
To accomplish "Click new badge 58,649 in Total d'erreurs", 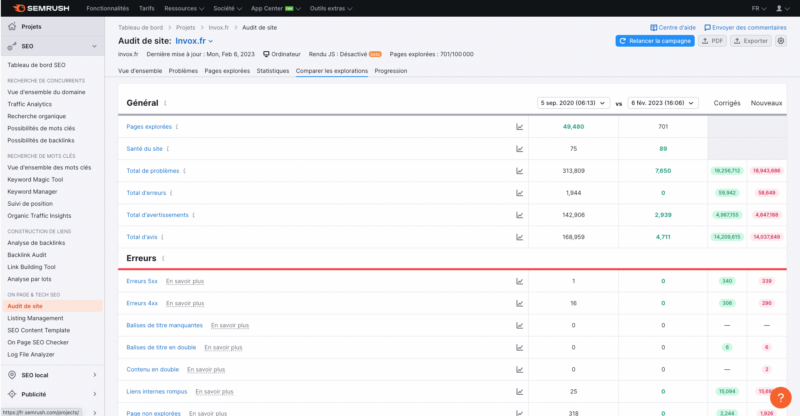I will 766,193.
